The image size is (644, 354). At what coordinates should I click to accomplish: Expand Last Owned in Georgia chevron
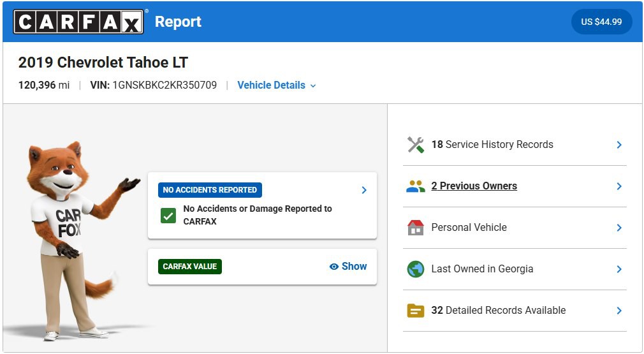(619, 269)
